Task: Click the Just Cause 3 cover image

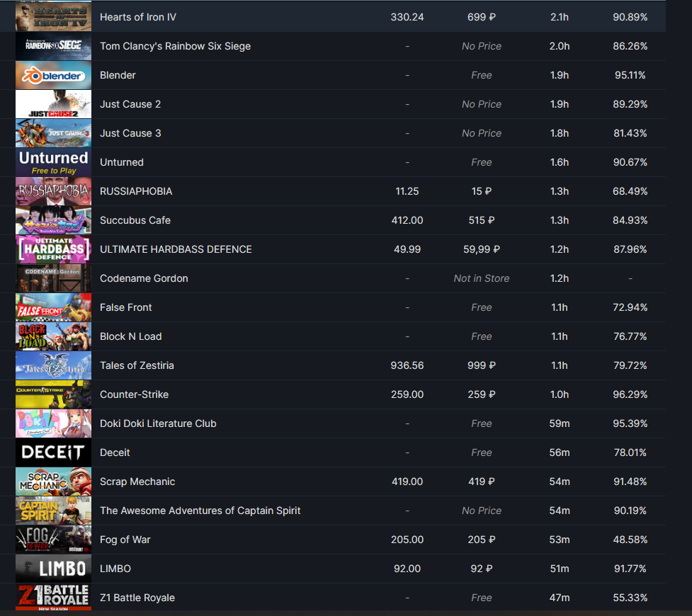Action: pos(53,133)
